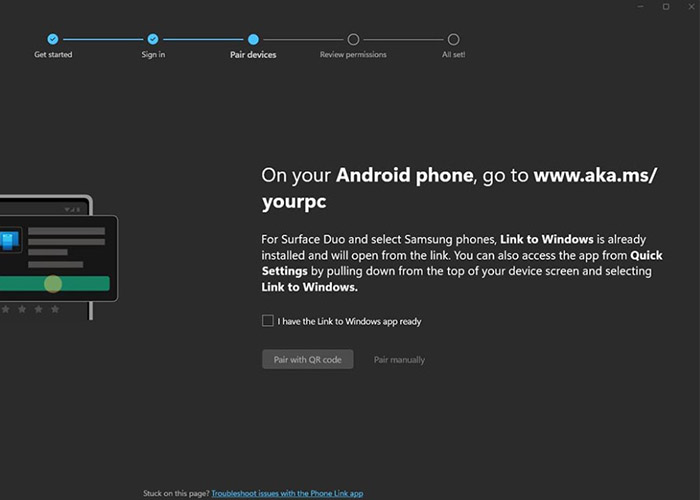This screenshot has height=500, width=700.
Task: Click the Review permissions step circle
Action: pyautogui.click(x=353, y=39)
